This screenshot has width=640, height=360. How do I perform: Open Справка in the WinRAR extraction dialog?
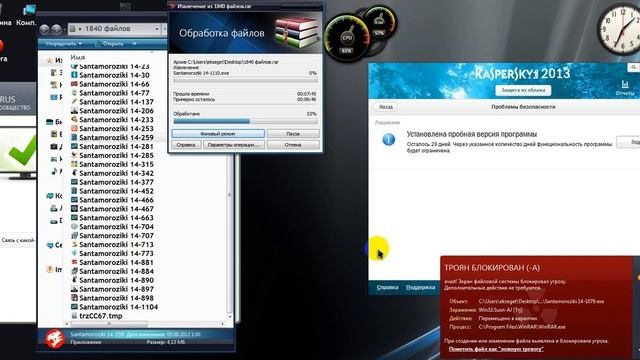click(186, 144)
